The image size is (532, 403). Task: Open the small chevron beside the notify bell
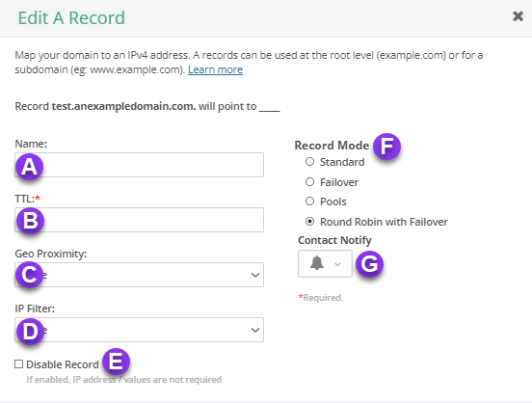pos(337,264)
